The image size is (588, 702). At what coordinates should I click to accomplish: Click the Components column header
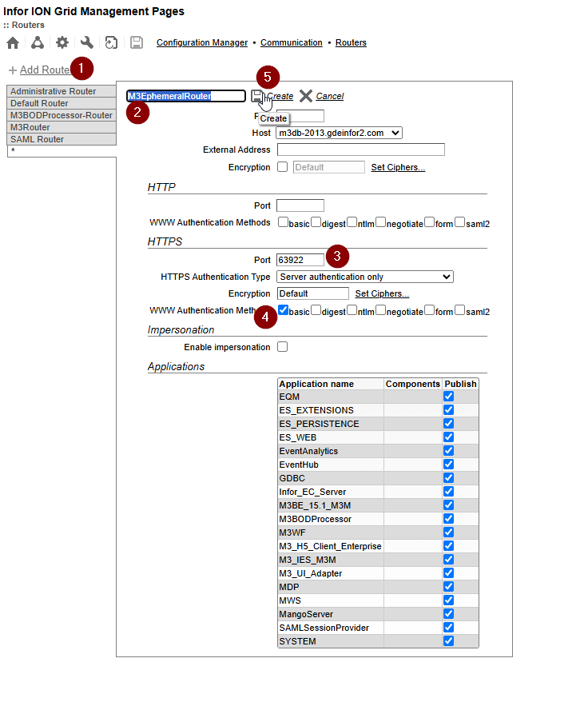tap(412, 384)
